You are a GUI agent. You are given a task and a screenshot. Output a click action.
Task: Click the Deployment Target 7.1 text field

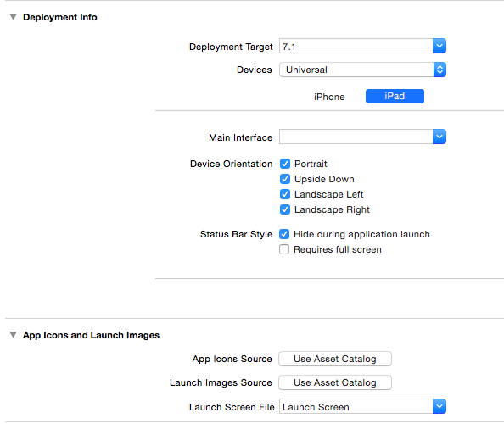tap(356, 47)
